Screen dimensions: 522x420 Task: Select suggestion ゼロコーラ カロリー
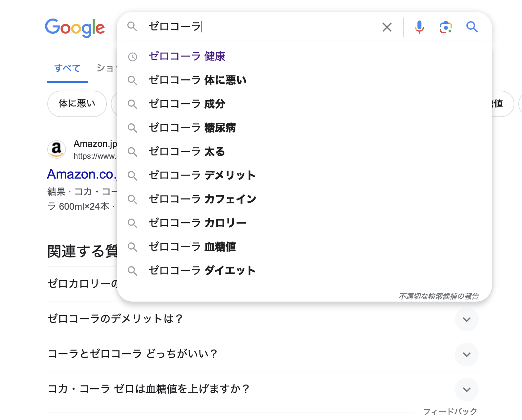tap(304, 223)
